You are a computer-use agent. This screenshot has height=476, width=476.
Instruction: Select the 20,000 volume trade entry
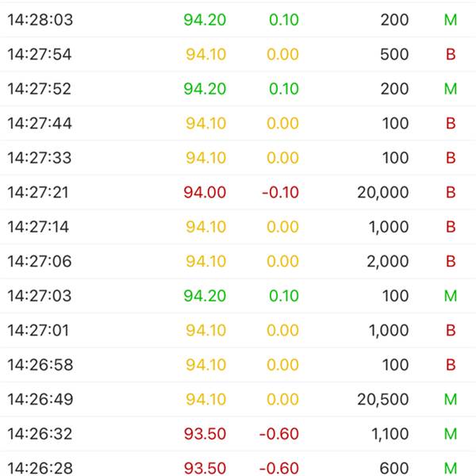tap(238, 192)
